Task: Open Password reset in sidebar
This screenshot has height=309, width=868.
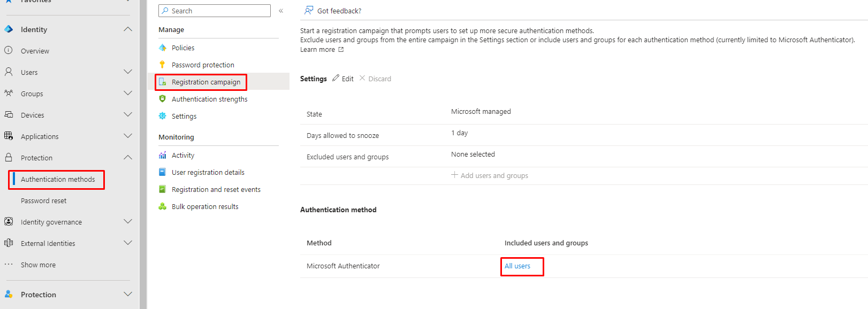Action: (x=44, y=200)
